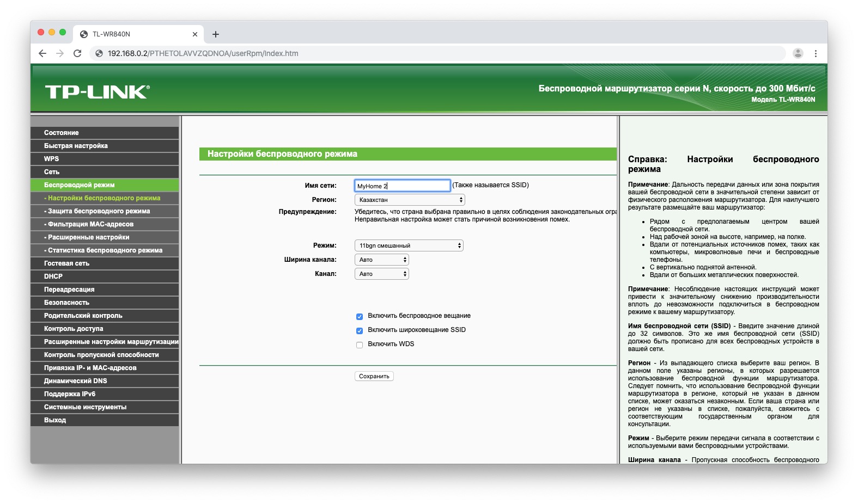Open Состояние menu item
858x504 pixels.
(105, 133)
